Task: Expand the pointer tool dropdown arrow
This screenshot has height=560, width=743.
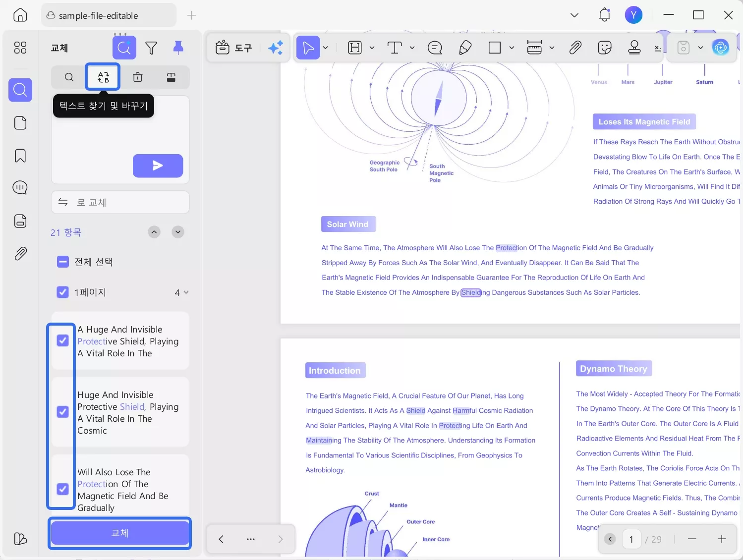Action: [326, 48]
